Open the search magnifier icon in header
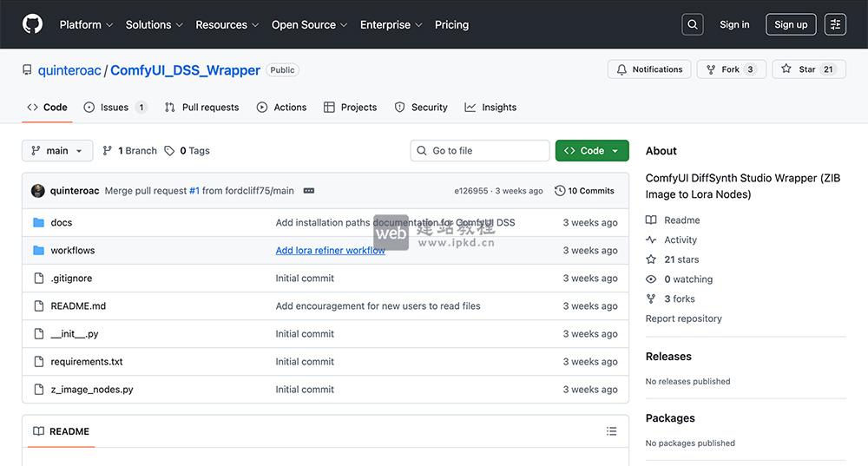868x466 pixels. [693, 24]
